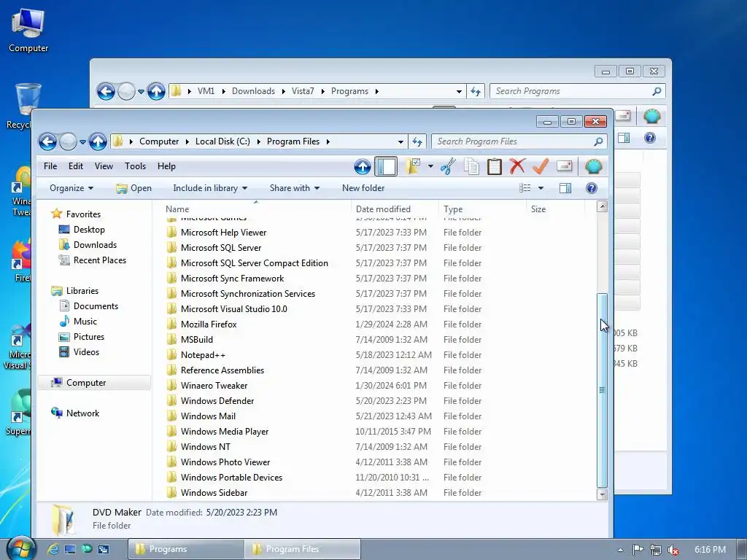Click the Up arrow beside the Program Files address bar
The width and height of the screenshot is (747, 560).
(98, 141)
